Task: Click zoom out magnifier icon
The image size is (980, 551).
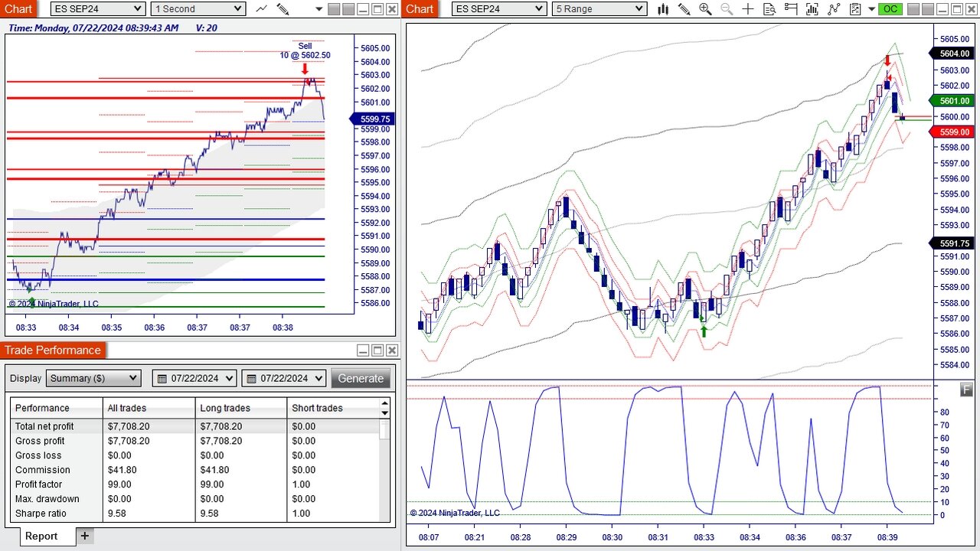Action: pyautogui.click(x=727, y=9)
